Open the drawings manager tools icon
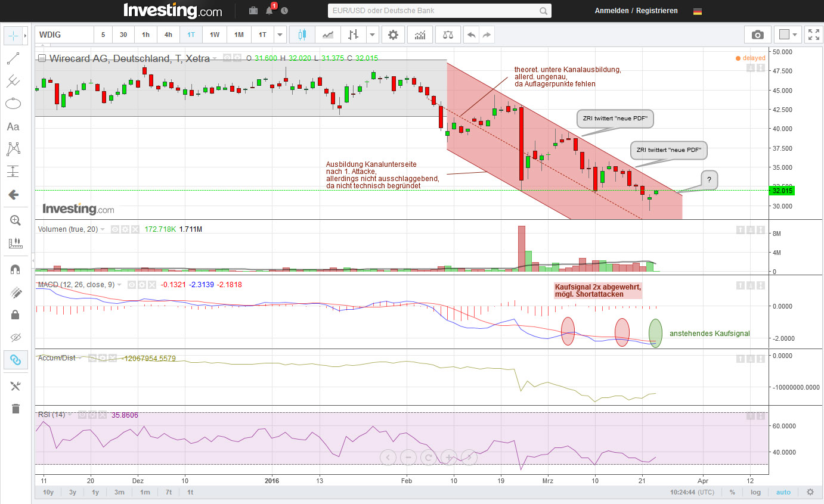Image resolution: width=824 pixels, height=504 pixels. 16,386
